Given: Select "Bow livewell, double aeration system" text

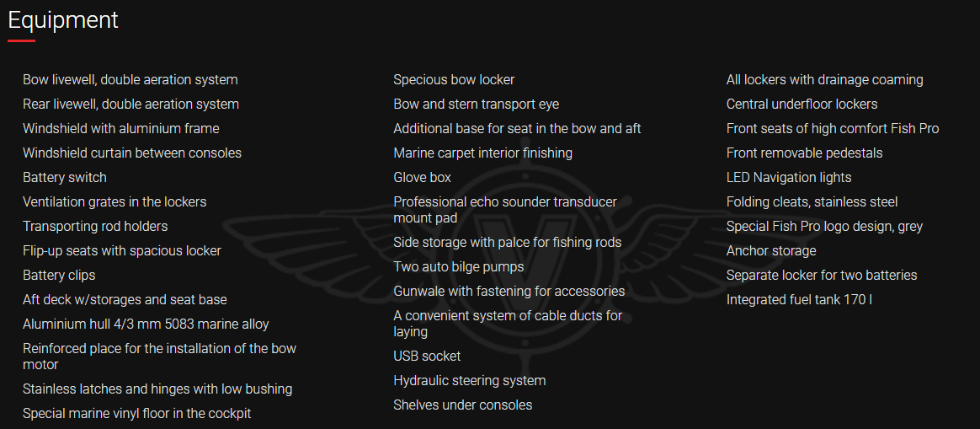Looking at the screenshot, I should tap(130, 80).
